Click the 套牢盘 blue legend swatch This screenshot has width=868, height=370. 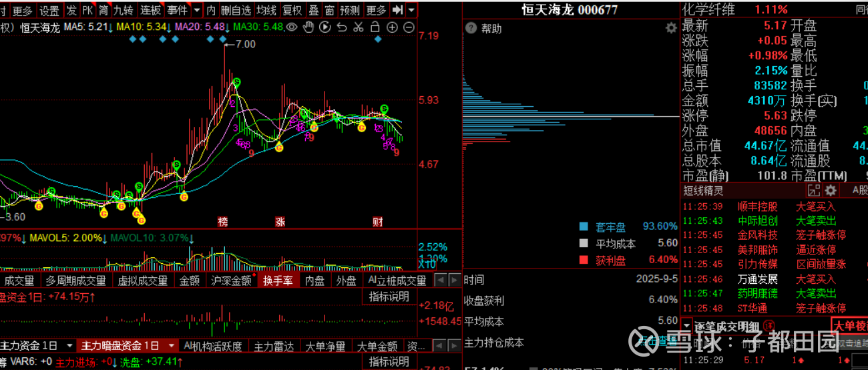click(x=584, y=227)
